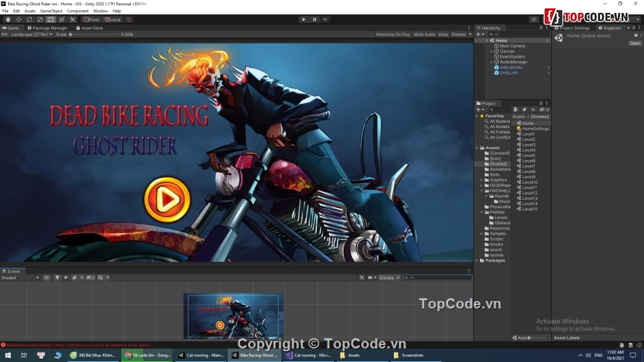Expand the Graphics folder
This screenshot has height=362, width=644.
(x=482, y=180)
